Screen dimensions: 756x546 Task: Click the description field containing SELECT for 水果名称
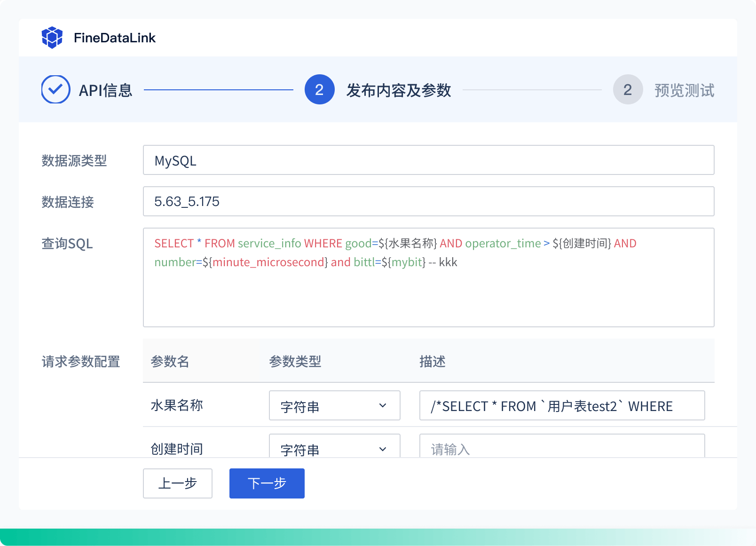[562, 405]
